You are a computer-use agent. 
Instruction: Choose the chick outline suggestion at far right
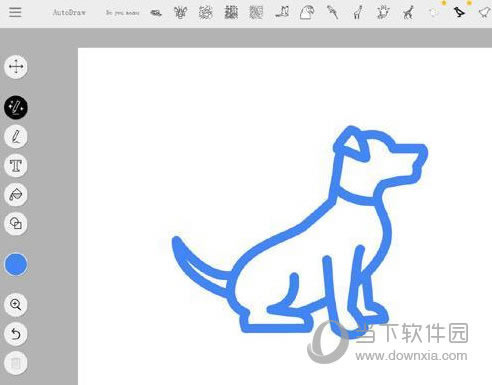(x=485, y=13)
